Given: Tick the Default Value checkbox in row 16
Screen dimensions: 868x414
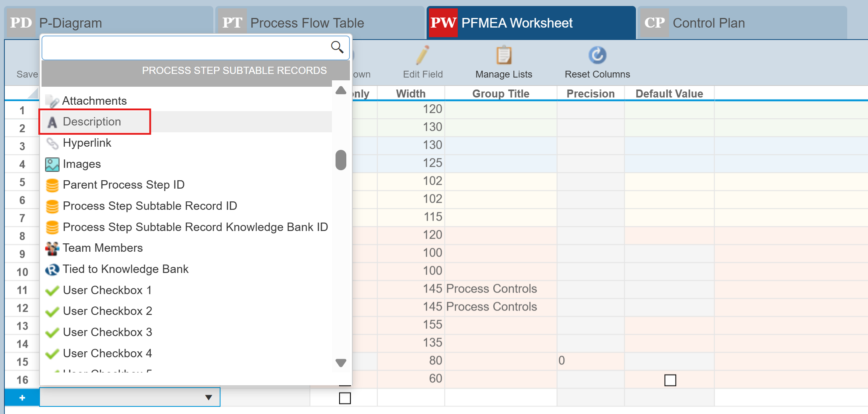Looking at the screenshot, I should click(x=670, y=380).
